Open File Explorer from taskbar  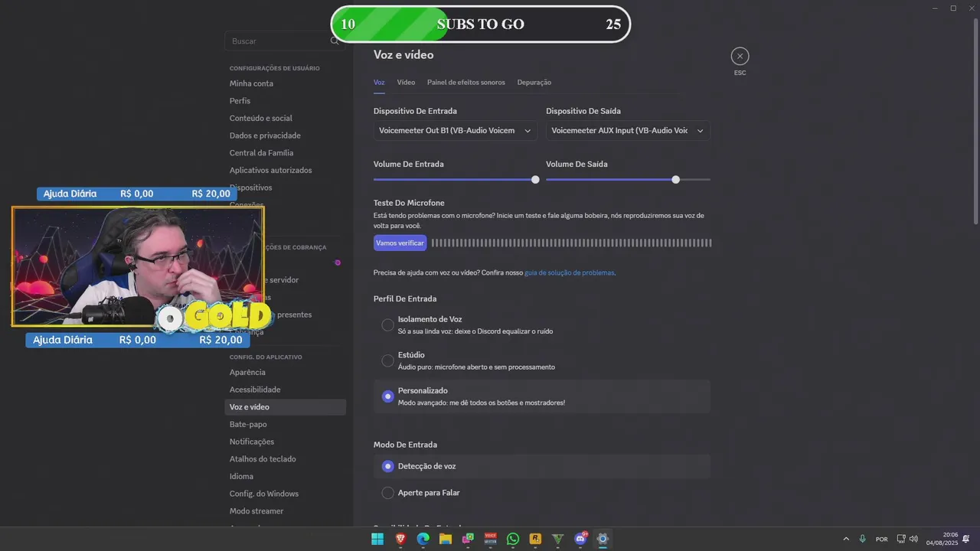446,539
